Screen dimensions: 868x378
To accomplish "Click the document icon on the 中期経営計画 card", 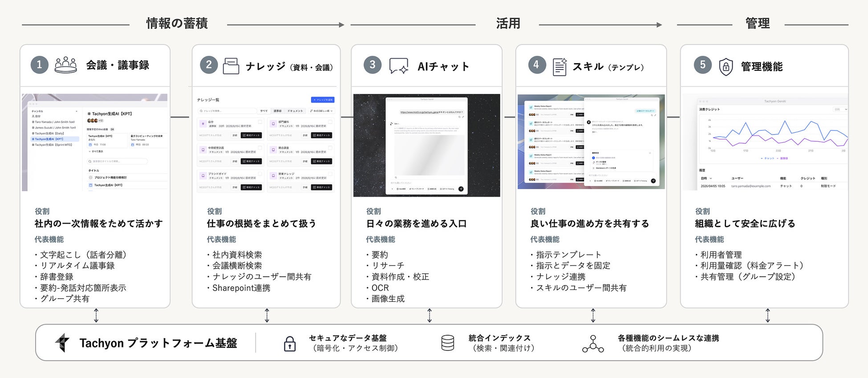I will tap(203, 150).
